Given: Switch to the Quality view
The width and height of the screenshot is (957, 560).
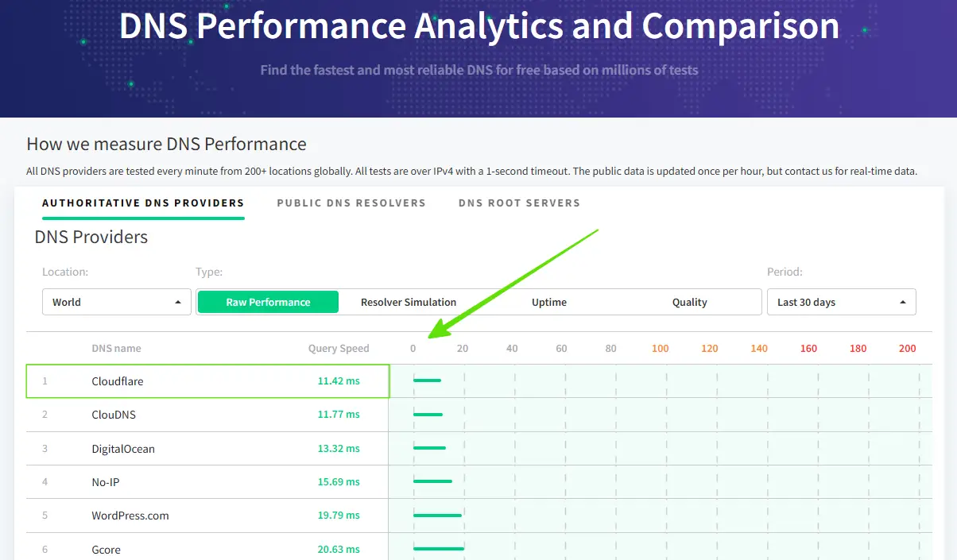Looking at the screenshot, I should tap(689, 302).
